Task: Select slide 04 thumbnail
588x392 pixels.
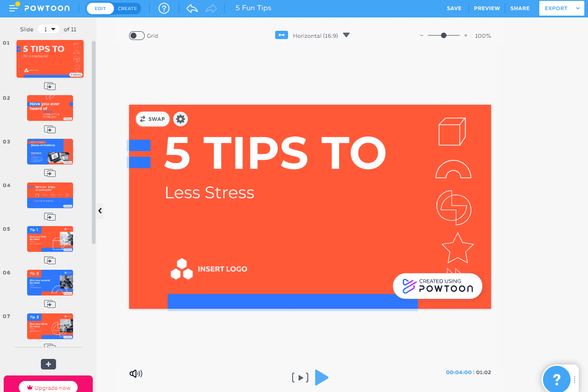Action: pos(50,195)
